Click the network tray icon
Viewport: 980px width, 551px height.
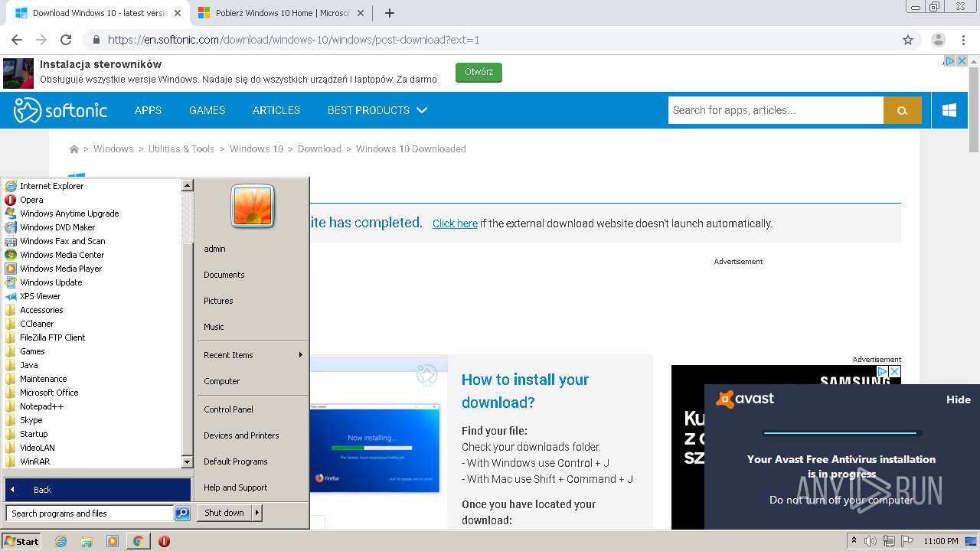click(x=889, y=541)
